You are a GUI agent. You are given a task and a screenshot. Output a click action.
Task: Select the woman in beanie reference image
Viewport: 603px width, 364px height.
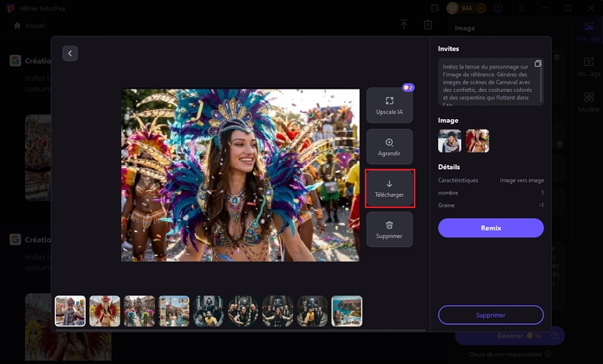tap(449, 141)
